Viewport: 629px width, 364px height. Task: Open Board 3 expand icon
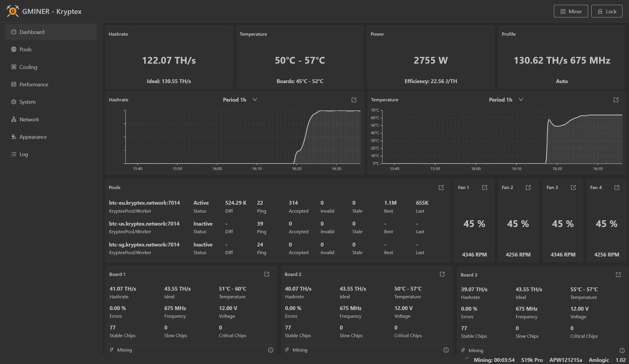(x=618, y=275)
